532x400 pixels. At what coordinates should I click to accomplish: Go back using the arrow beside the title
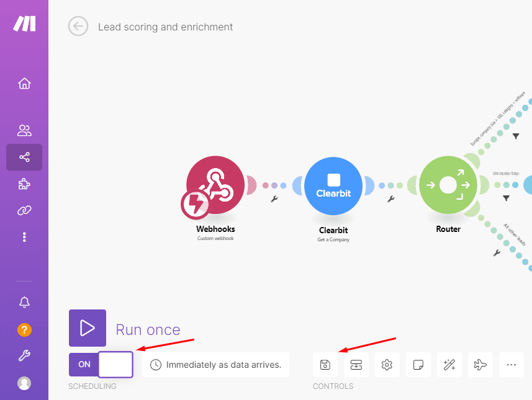pos(77,26)
